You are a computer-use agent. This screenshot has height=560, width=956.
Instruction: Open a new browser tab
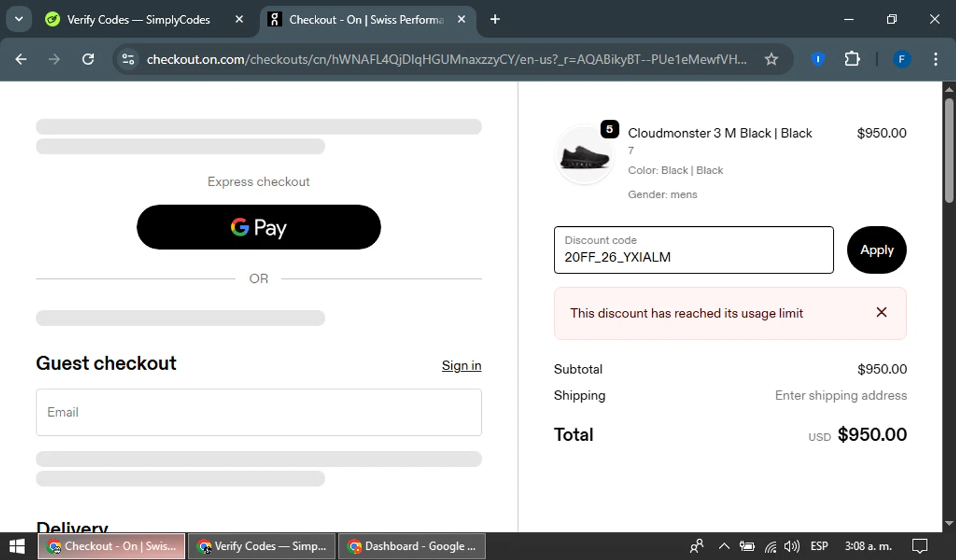click(495, 20)
